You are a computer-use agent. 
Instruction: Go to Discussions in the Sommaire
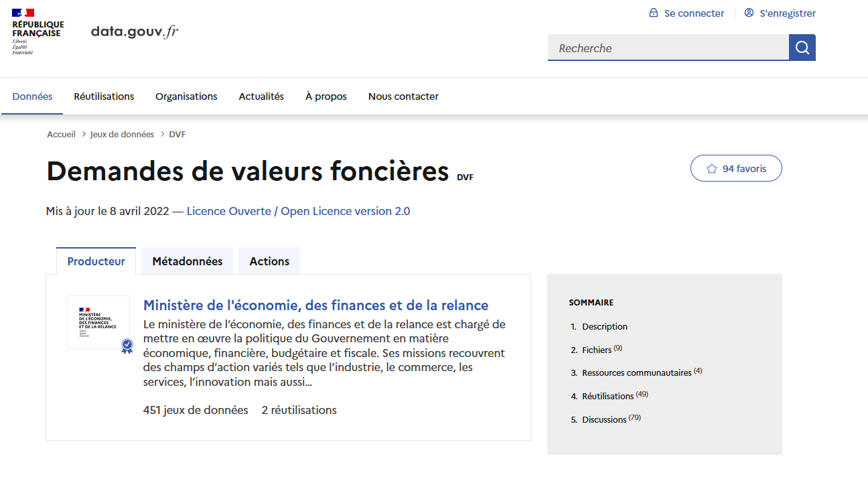(x=603, y=419)
